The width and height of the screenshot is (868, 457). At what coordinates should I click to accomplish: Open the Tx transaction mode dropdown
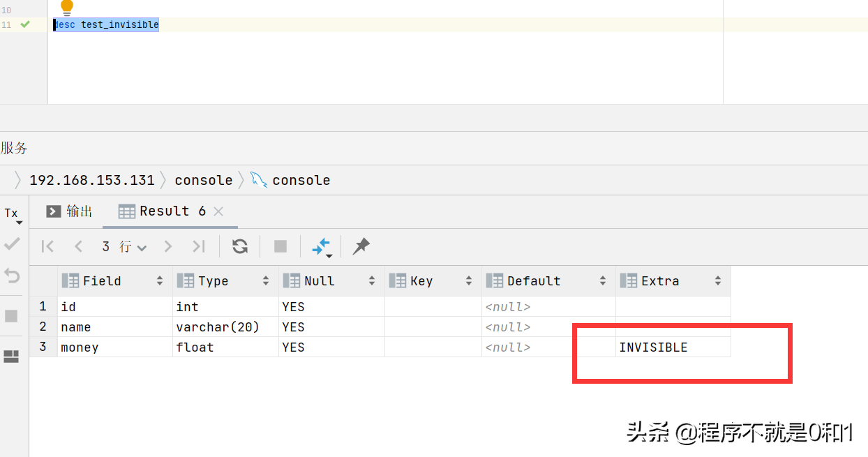point(13,214)
